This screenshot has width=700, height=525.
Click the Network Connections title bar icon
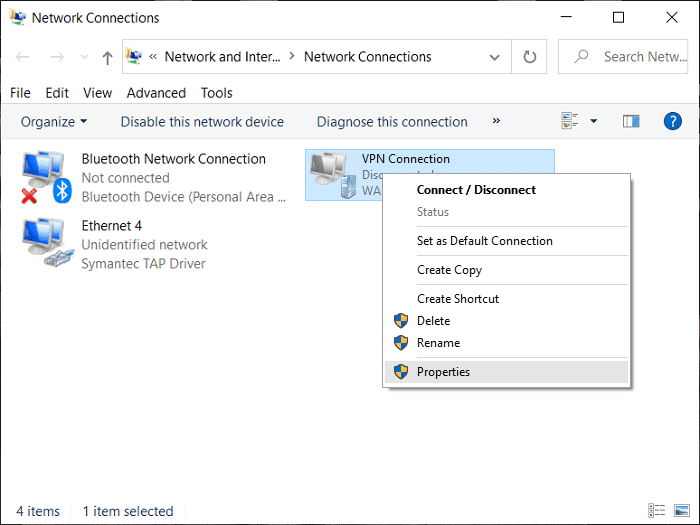coord(17,17)
